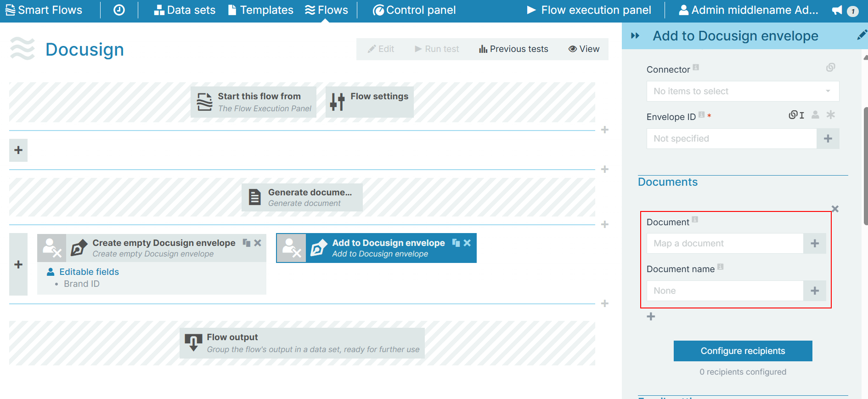Collapse side panel with double-arrow icon
This screenshot has width=868, height=399.
point(635,36)
